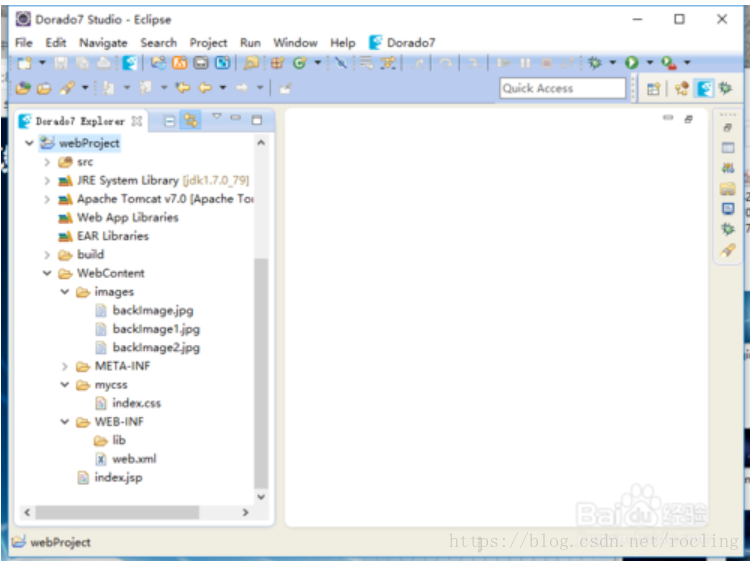Click the gray square toolbar icon
The image size is (750, 561).
[201, 63]
